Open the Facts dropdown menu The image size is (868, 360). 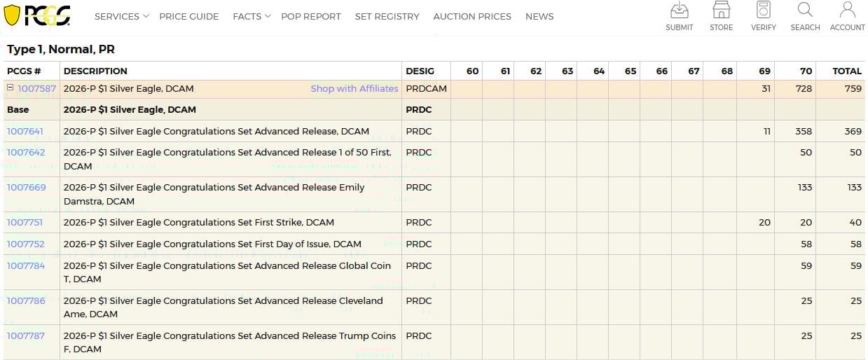click(x=252, y=16)
